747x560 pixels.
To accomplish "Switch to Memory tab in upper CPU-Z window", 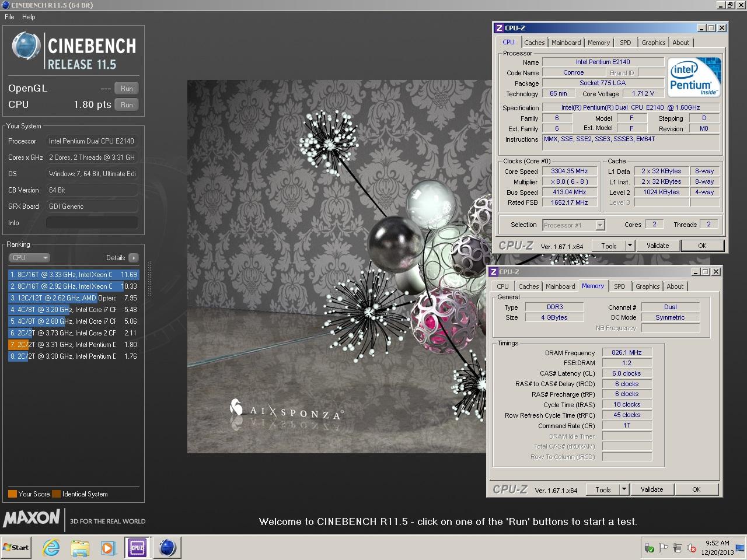I will (599, 43).
